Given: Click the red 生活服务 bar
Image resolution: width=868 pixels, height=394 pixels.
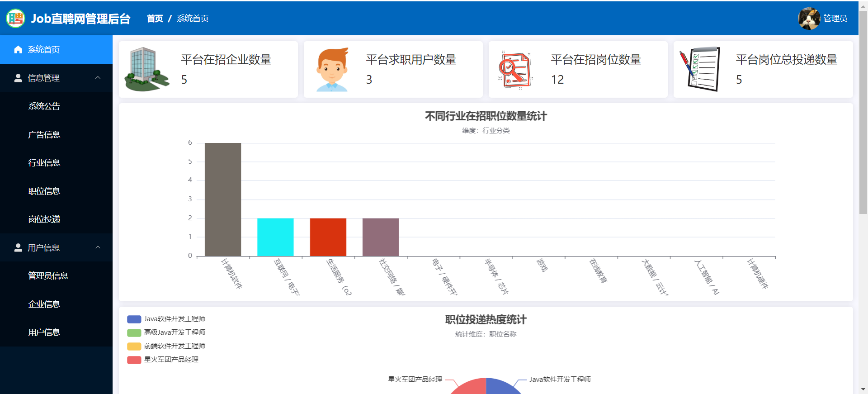Looking at the screenshot, I should click(x=328, y=237).
